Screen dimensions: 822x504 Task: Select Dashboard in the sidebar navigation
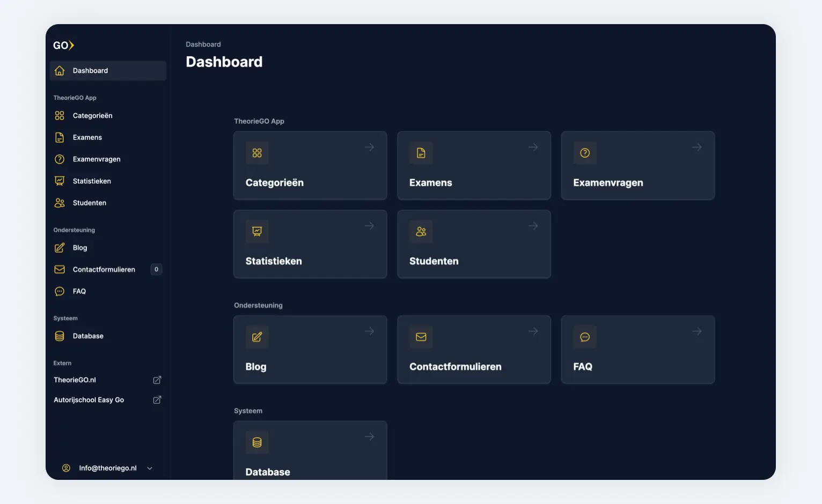coord(90,70)
